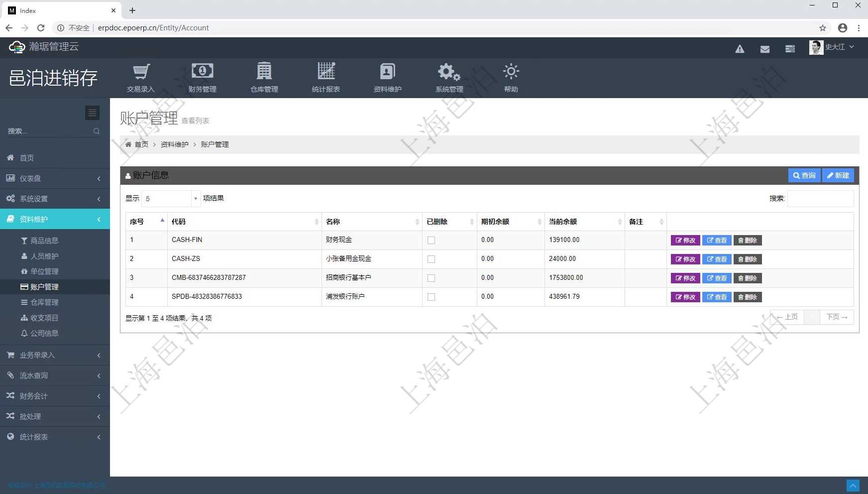Select 仓库管理 in the sidebar submenu

tap(44, 302)
